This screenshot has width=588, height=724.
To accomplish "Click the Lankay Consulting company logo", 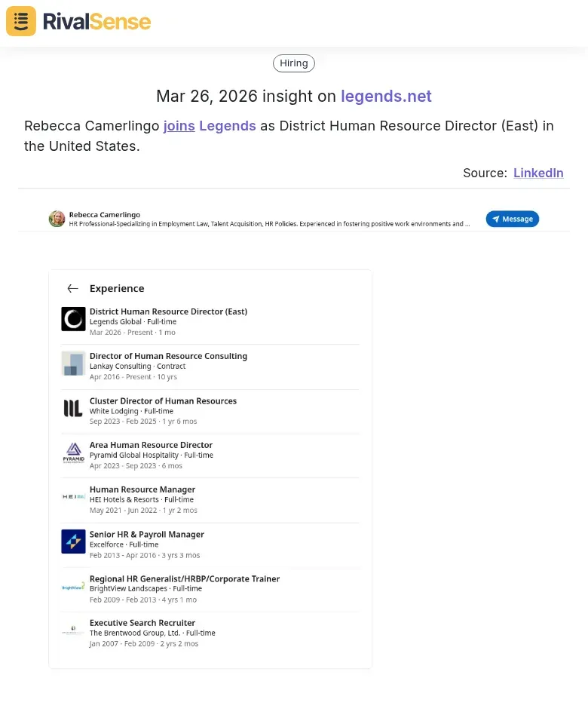I will click(73, 364).
